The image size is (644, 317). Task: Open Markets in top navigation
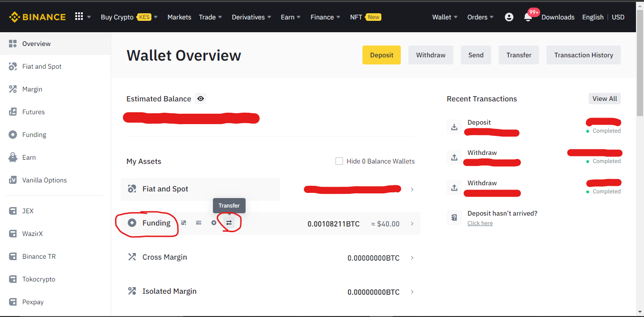179,17
